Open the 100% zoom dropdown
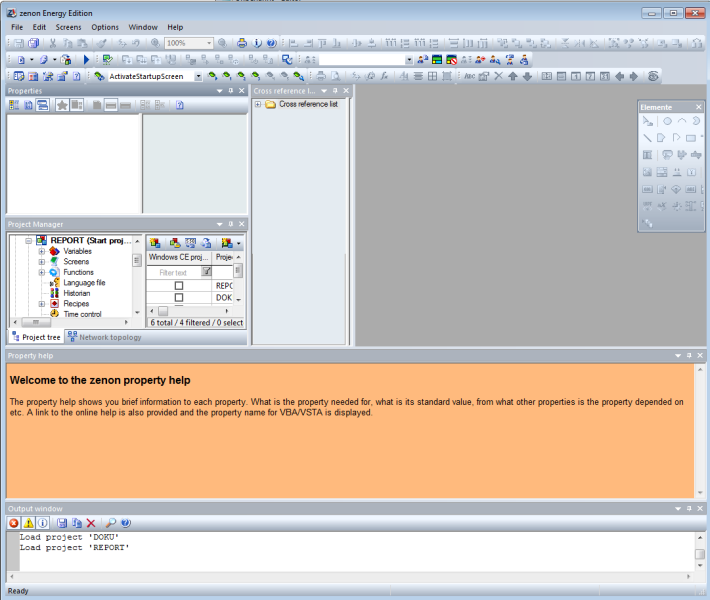 [x=209, y=43]
